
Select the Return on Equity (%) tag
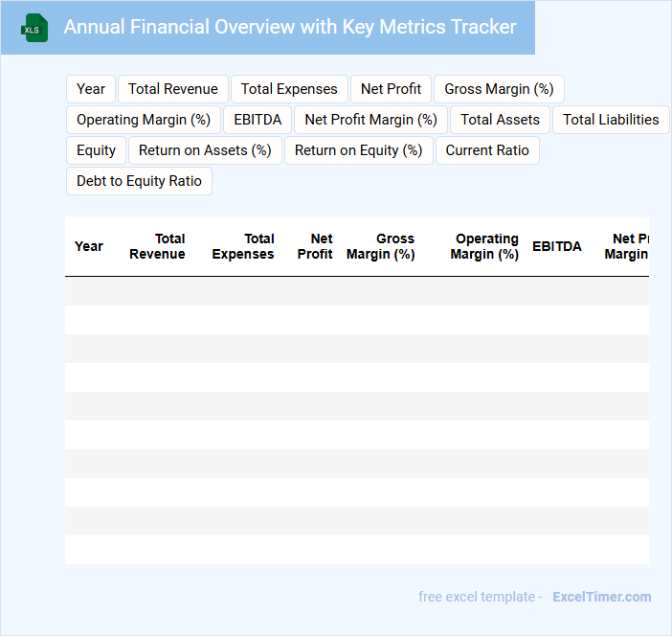coord(358,150)
